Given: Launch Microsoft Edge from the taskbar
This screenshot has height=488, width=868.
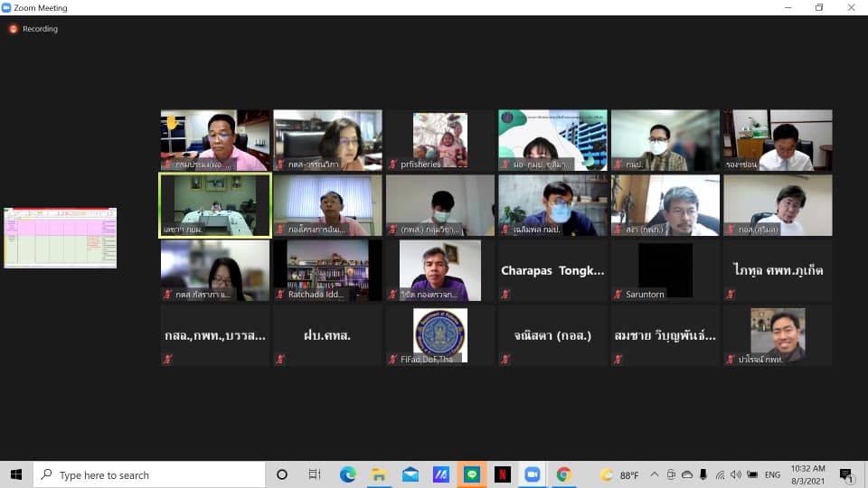Looking at the screenshot, I should 347,474.
